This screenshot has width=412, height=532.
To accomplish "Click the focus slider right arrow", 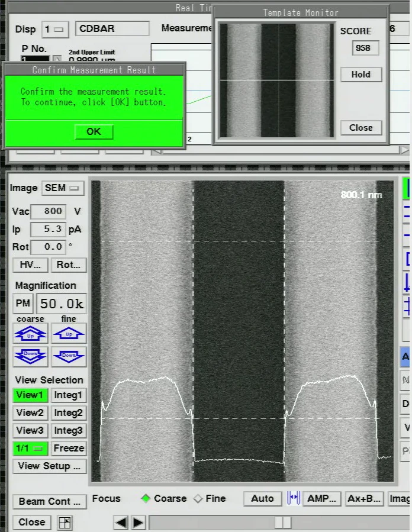I will [x=138, y=522].
